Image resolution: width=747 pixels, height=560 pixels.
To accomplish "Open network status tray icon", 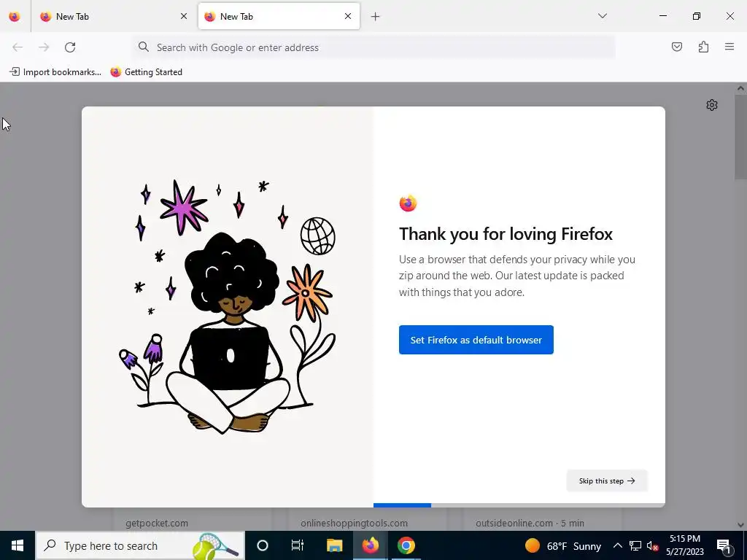I will tap(635, 545).
